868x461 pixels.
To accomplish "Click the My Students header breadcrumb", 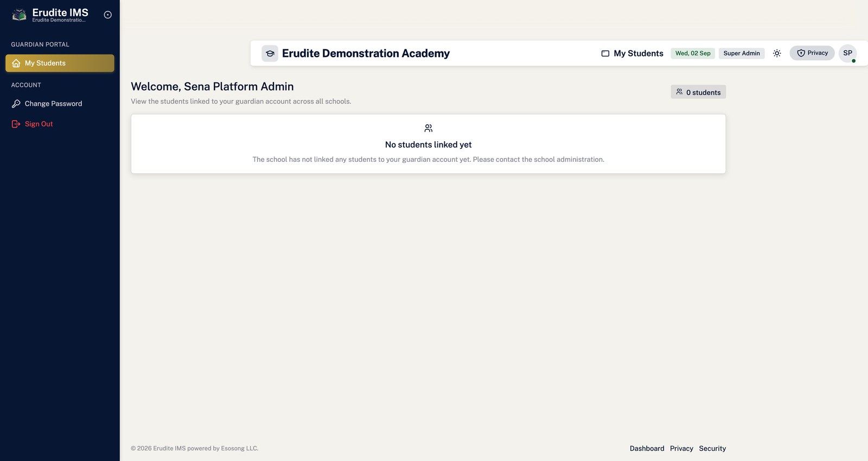I will click(632, 53).
